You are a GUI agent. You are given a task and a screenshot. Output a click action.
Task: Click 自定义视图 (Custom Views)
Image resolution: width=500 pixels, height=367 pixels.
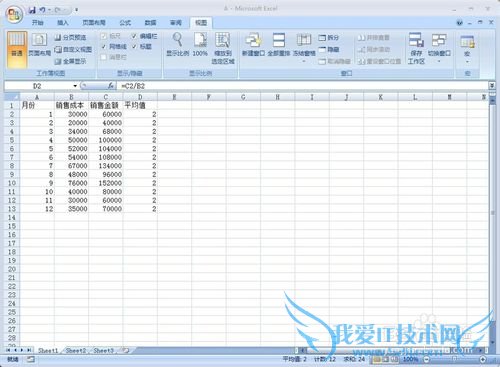pos(73,49)
